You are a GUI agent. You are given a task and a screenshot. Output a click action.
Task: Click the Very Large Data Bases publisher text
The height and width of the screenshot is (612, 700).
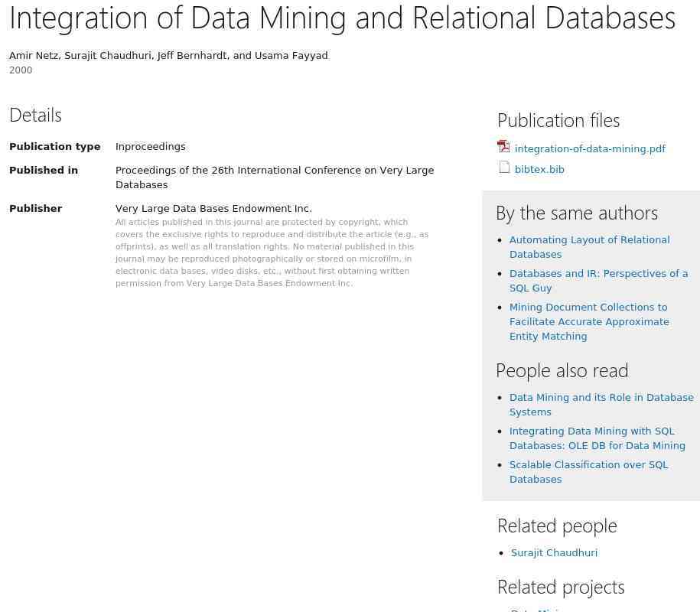[213, 209]
